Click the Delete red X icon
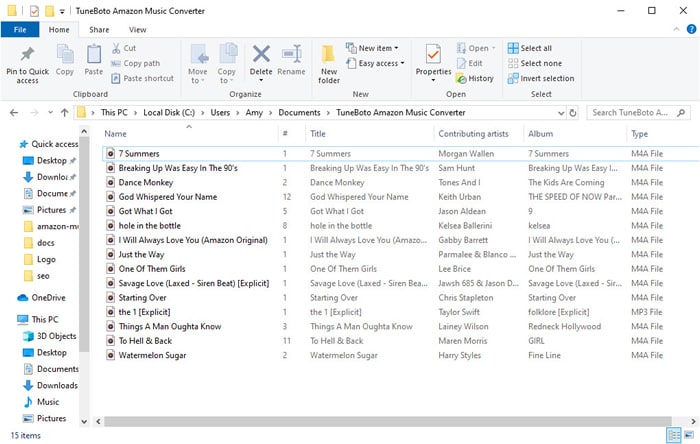The image size is (700, 444). click(261, 54)
